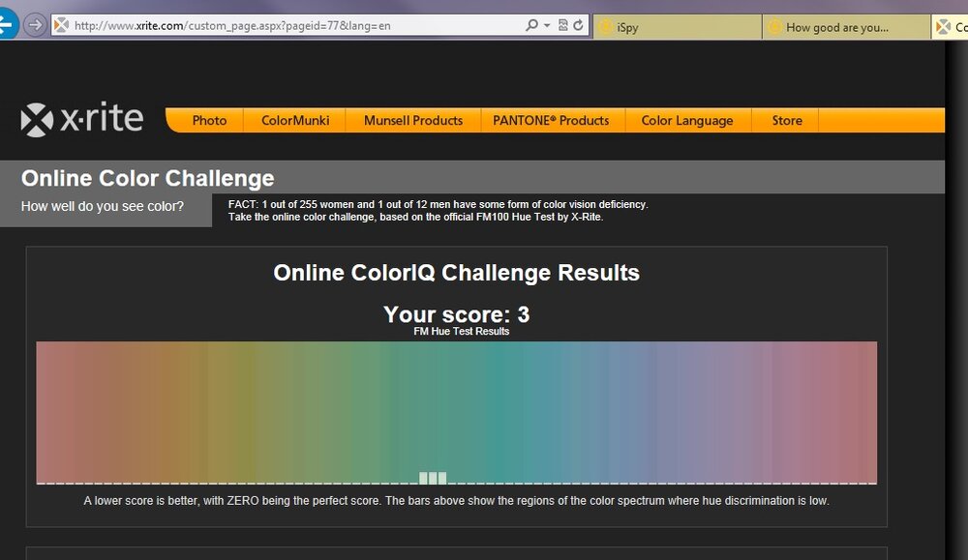This screenshot has width=968, height=560.
Task: Open the Photo menu item
Action: pos(209,120)
